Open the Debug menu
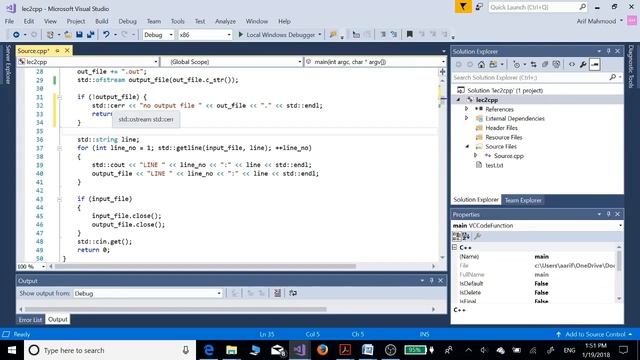Viewport: 640px width, 360px height. [127, 21]
